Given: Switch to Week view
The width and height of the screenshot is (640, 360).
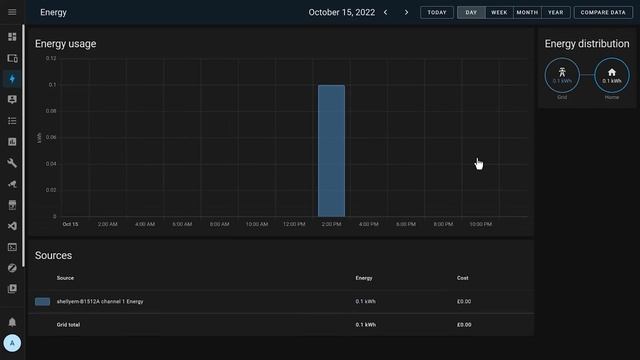Looking at the screenshot, I should pyautogui.click(x=499, y=12).
